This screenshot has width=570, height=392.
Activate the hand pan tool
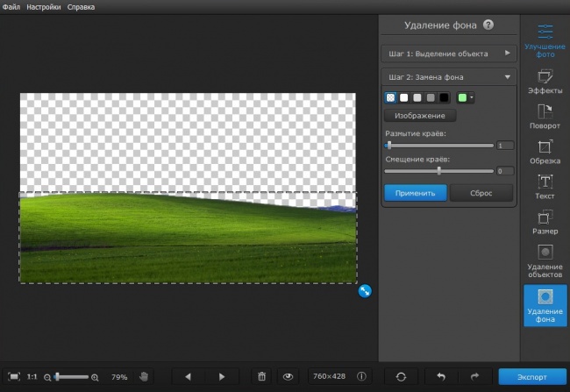(144, 377)
